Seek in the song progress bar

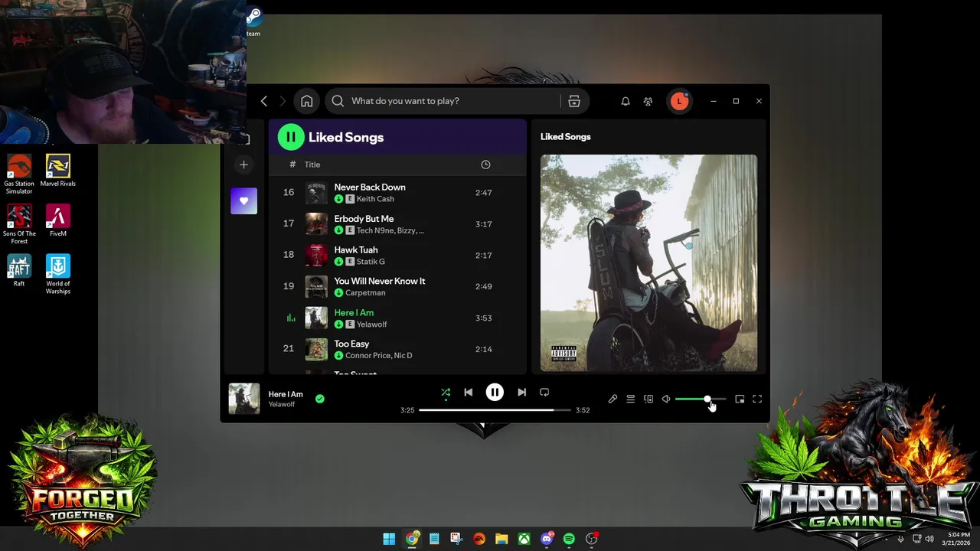point(495,410)
